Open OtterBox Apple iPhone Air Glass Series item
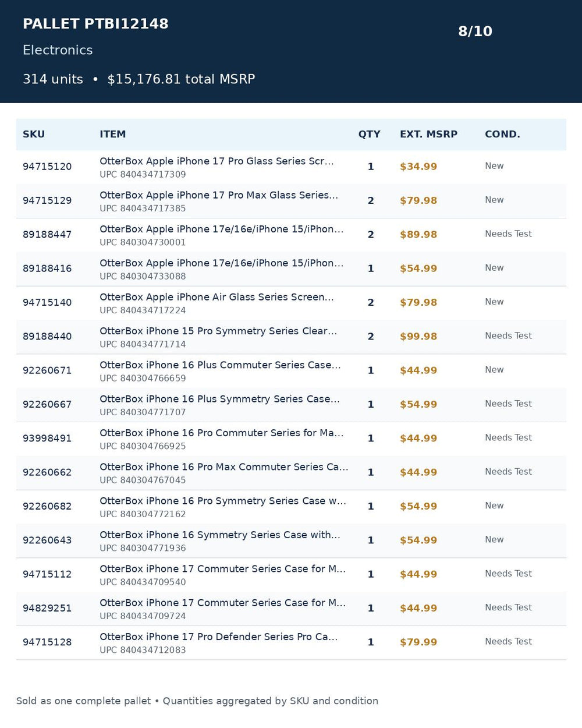This screenshot has height=728, width=582. [217, 297]
